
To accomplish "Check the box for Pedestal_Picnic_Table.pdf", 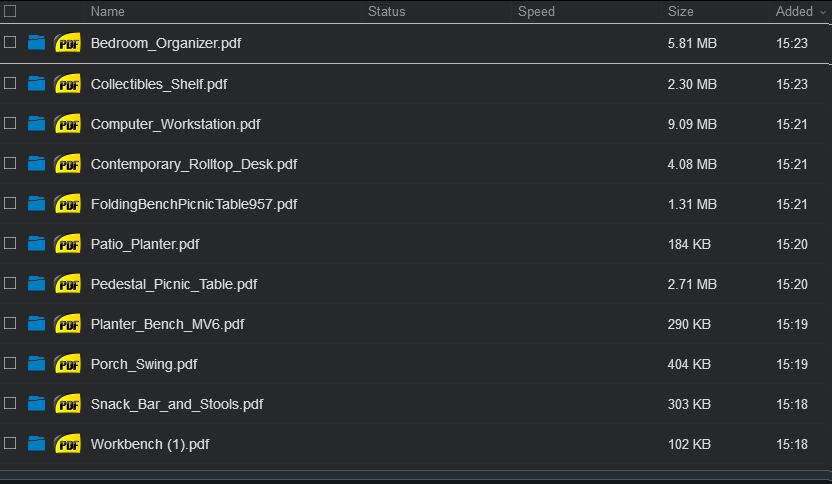I will coord(10,283).
